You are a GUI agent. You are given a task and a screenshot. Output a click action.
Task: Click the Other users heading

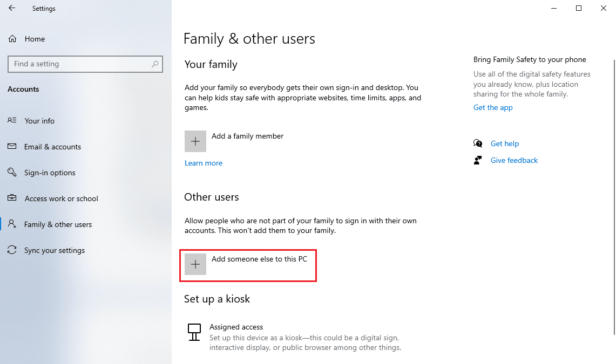[x=211, y=197]
